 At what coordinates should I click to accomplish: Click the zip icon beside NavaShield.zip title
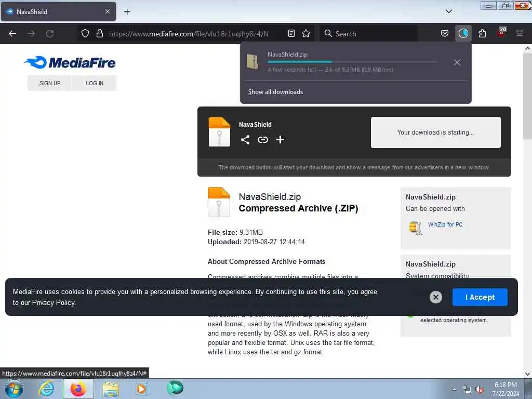click(x=219, y=202)
